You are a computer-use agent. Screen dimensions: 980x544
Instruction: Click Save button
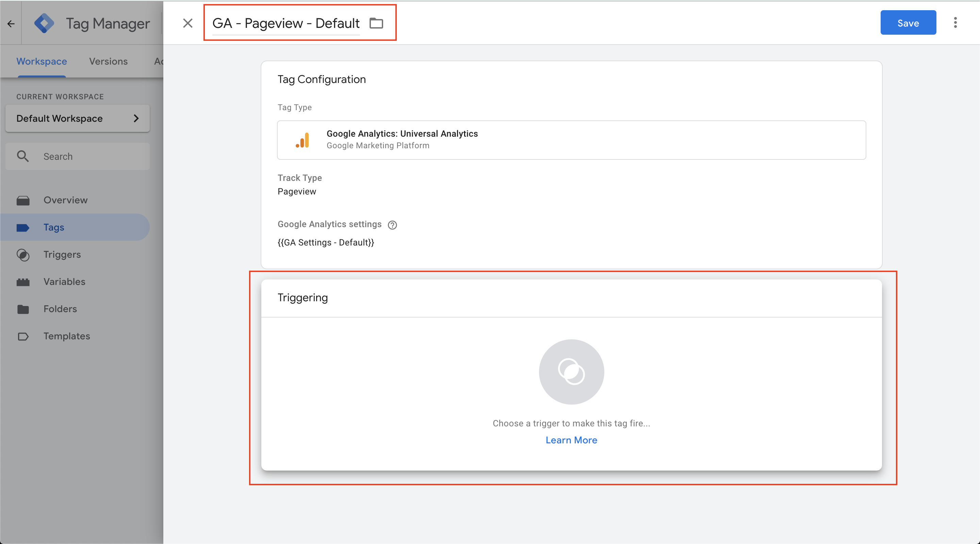coord(908,23)
